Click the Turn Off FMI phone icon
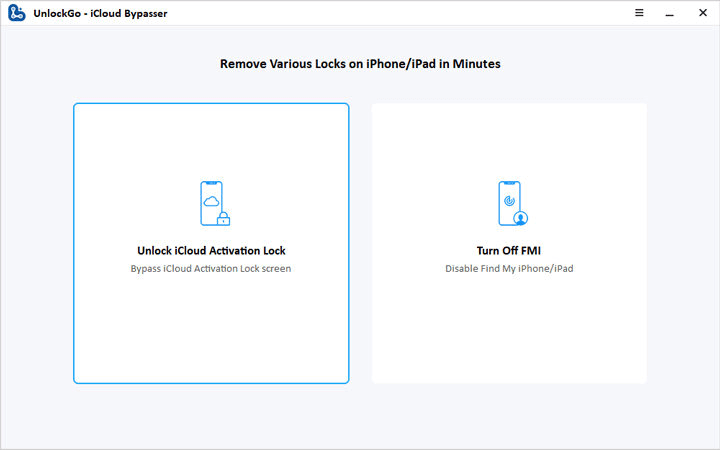The height and width of the screenshot is (450, 720). 509,203
